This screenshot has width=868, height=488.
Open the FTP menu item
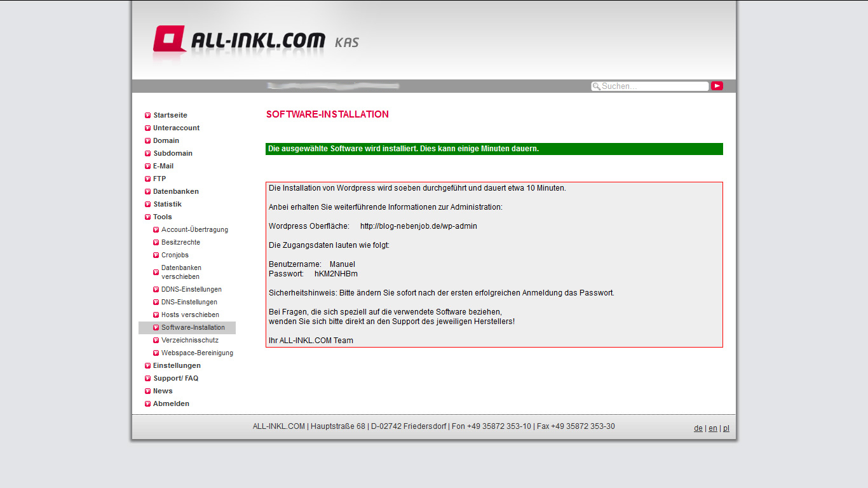(x=159, y=179)
